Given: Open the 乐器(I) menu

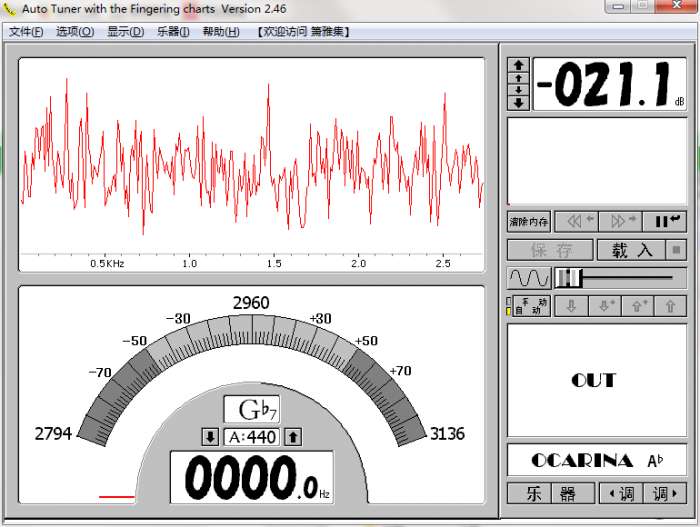Looking at the screenshot, I should pyautogui.click(x=174, y=31).
